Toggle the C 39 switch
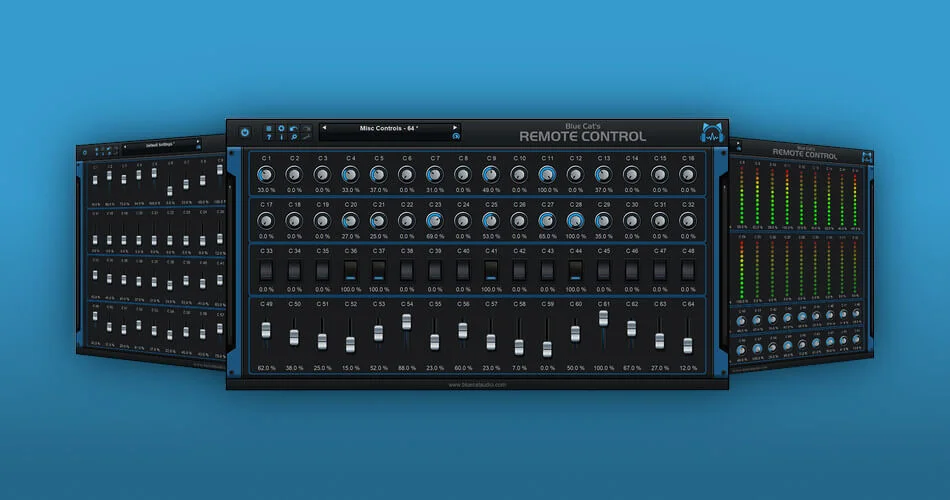This screenshot has height=500, width=950. tap(434, 270)
